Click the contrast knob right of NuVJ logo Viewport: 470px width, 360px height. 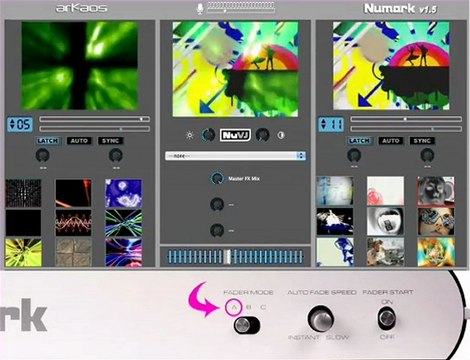pyautogui.click(x=262, y=135)
